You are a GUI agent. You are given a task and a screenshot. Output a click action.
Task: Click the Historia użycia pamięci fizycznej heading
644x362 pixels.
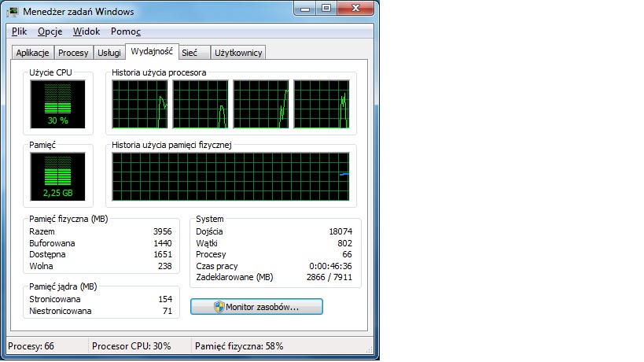tap(171, 145)
